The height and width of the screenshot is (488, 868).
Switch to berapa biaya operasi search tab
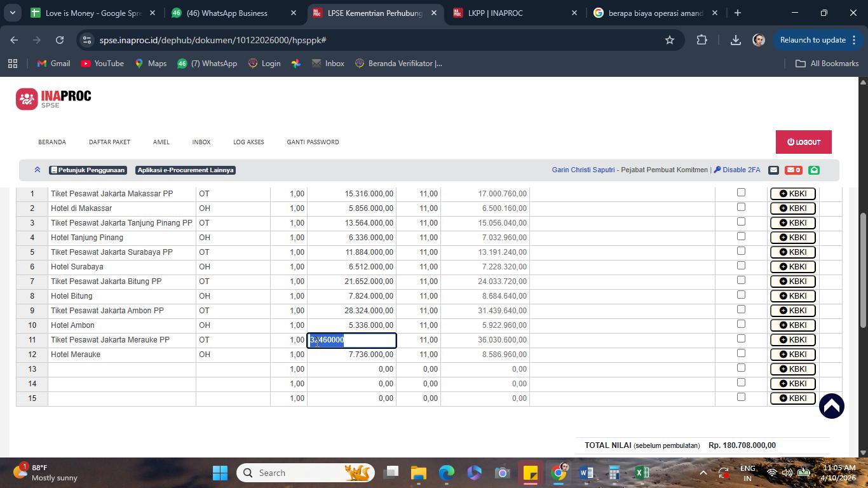[656, 13]
